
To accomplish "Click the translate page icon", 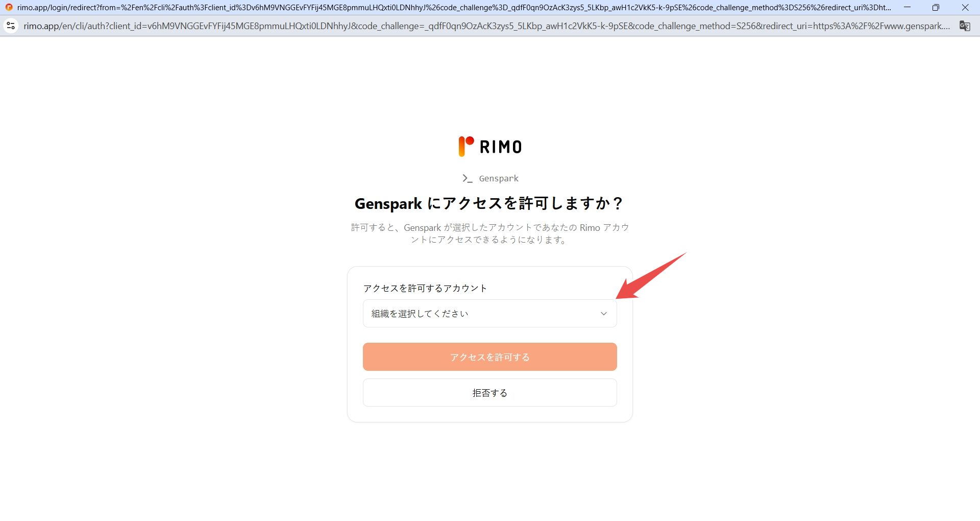I will [x=965, y=26].
